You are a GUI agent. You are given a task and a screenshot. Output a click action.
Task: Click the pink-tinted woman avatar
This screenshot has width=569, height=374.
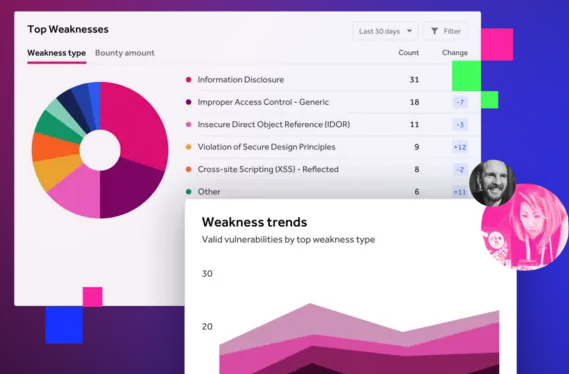click(x=525, y=227)
